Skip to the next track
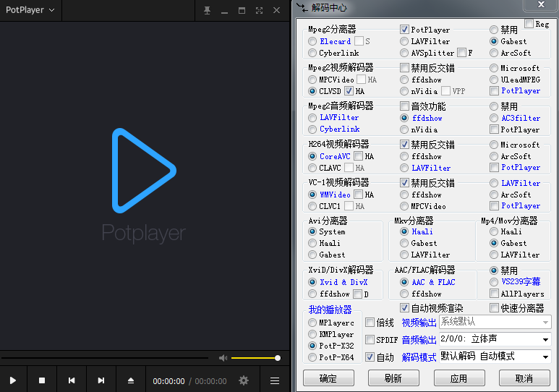 pyautogui.click(x=101, y=380)
